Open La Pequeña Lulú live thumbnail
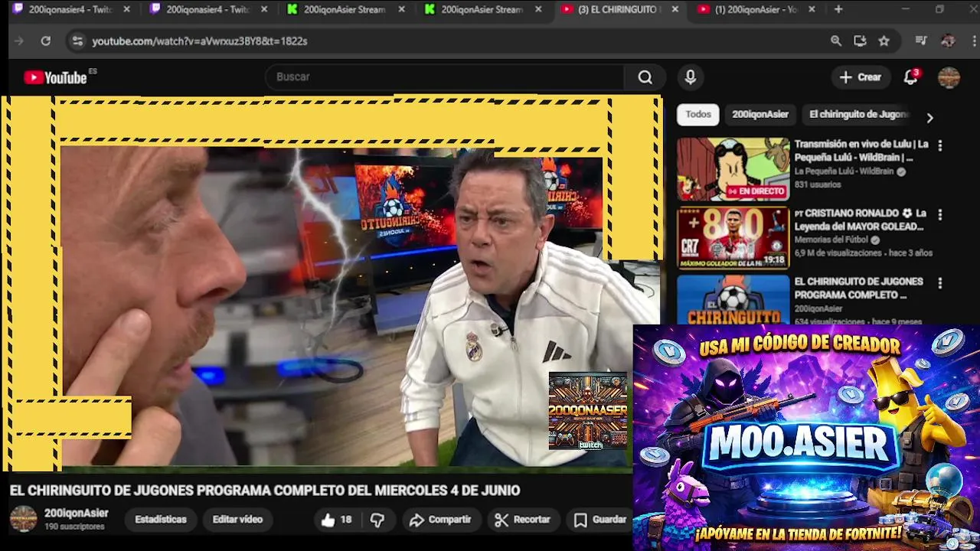This screenshot has width=980, height=551. pos(733,169)
